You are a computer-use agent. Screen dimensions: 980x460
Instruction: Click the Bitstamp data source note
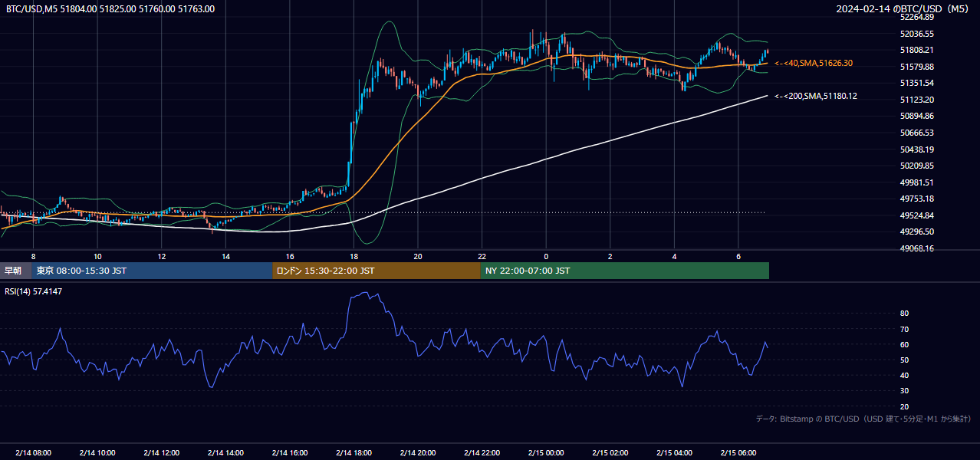863,419
